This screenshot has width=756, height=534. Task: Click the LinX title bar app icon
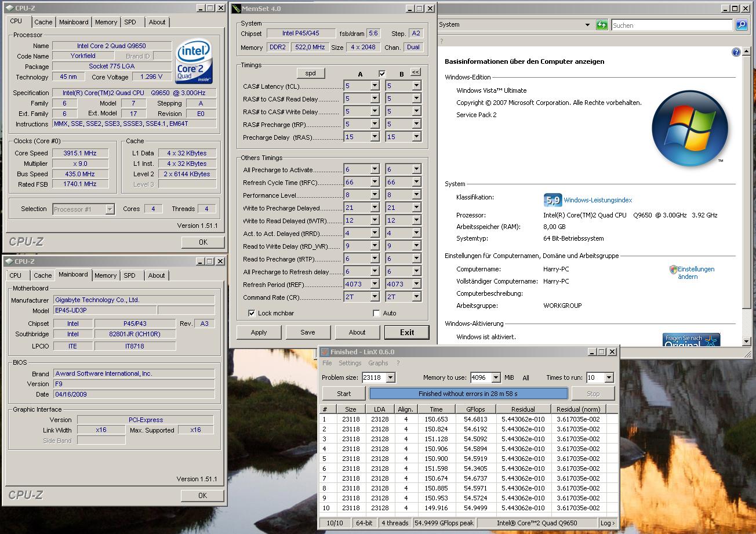pos(325,352)
